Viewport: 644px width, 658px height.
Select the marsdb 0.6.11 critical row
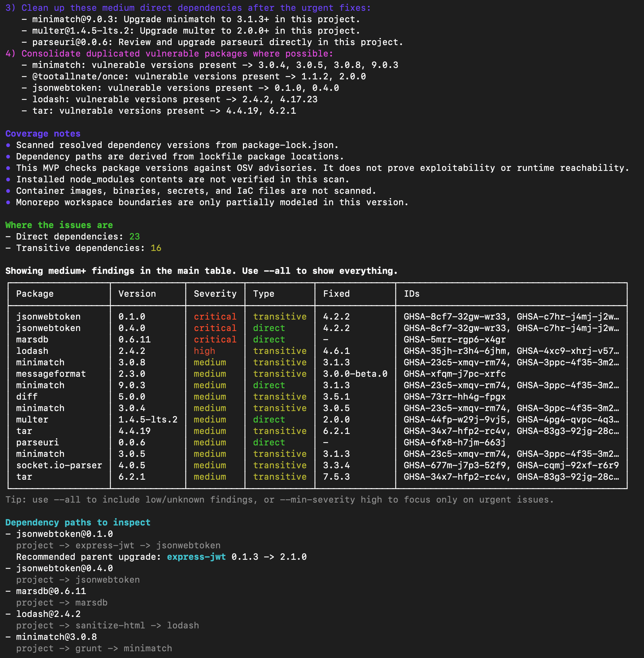pos(135,339)
